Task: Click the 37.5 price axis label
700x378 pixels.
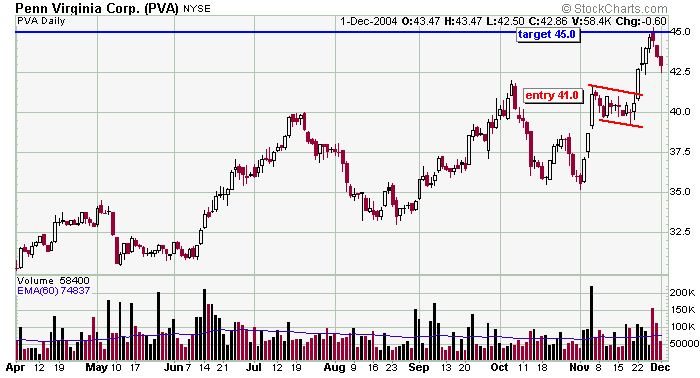Action: [x=681, y=152]
